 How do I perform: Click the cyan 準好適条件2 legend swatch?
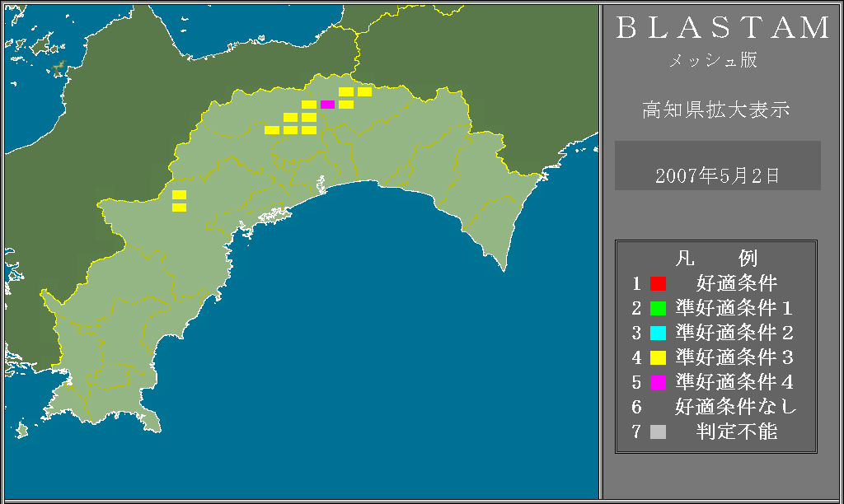(x=658, y=333)
